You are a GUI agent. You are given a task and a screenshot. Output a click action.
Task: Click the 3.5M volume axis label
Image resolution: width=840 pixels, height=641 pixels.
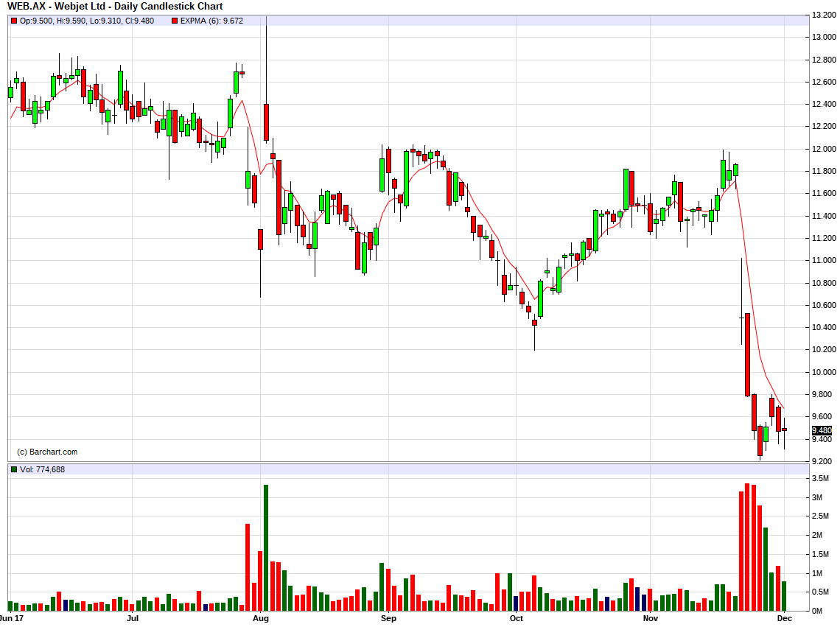click(820, 479)
